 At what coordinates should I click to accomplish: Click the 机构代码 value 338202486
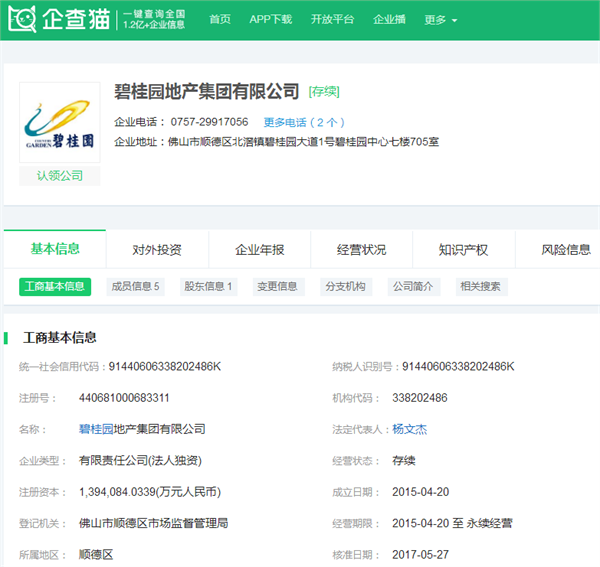coord(420,398)
